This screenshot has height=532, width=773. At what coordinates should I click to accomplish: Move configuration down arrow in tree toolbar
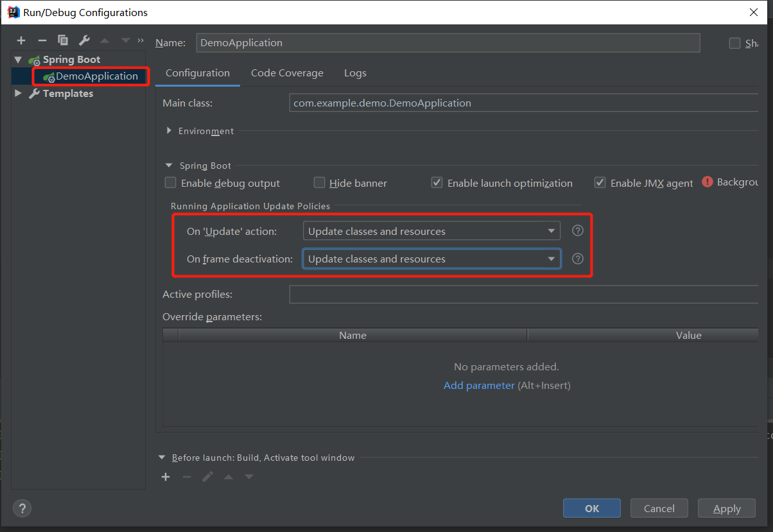125,40
